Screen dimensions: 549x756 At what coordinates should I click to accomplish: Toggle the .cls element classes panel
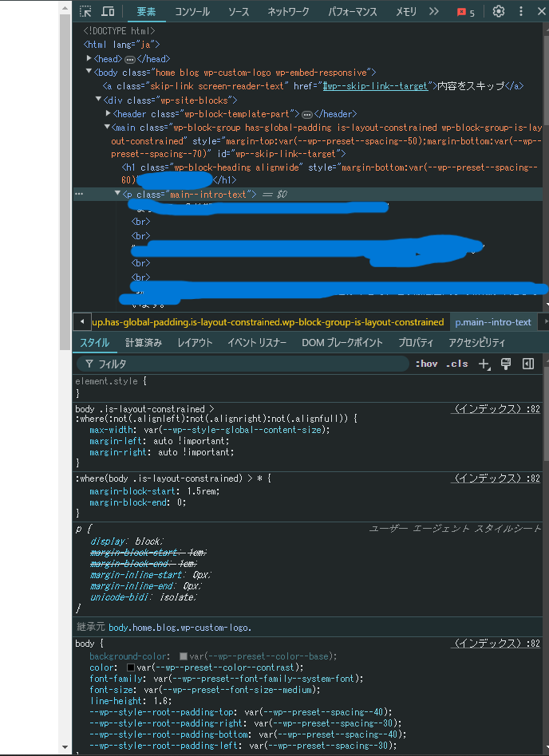click(457, 364)
